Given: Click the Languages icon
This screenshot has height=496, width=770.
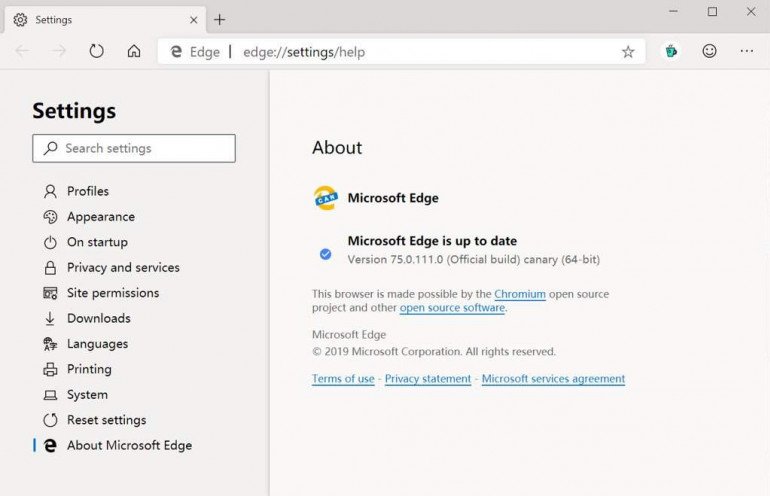Looking at the screenshot, I should [50, 344].
